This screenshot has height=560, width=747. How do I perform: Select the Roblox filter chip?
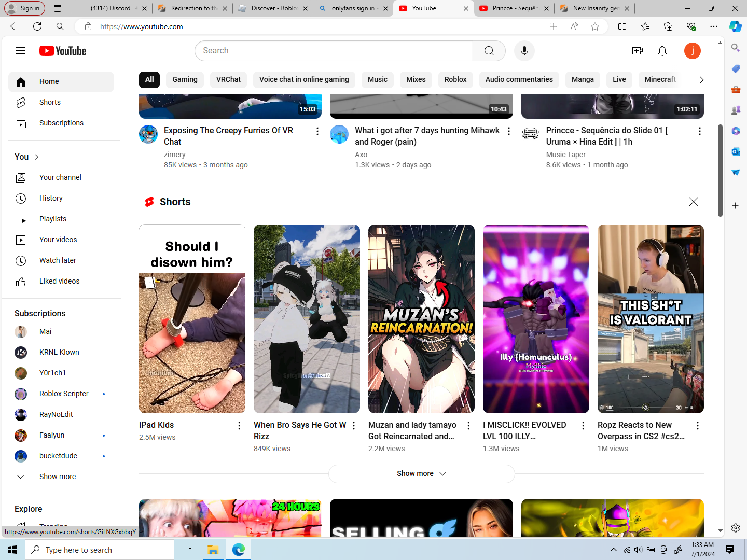coord(455,79)
